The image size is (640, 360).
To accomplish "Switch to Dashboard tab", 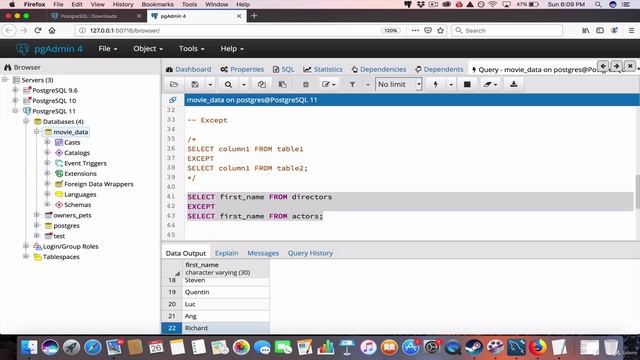I will (189, 69).
